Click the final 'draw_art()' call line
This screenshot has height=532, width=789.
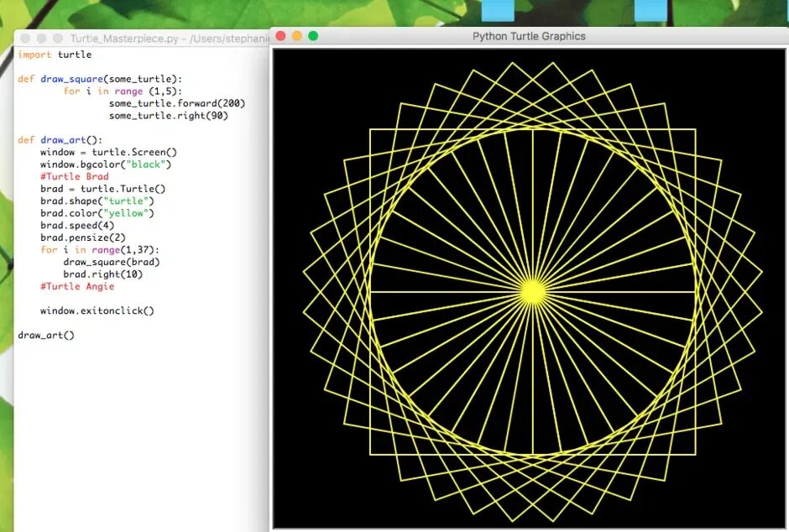(46, 335)
